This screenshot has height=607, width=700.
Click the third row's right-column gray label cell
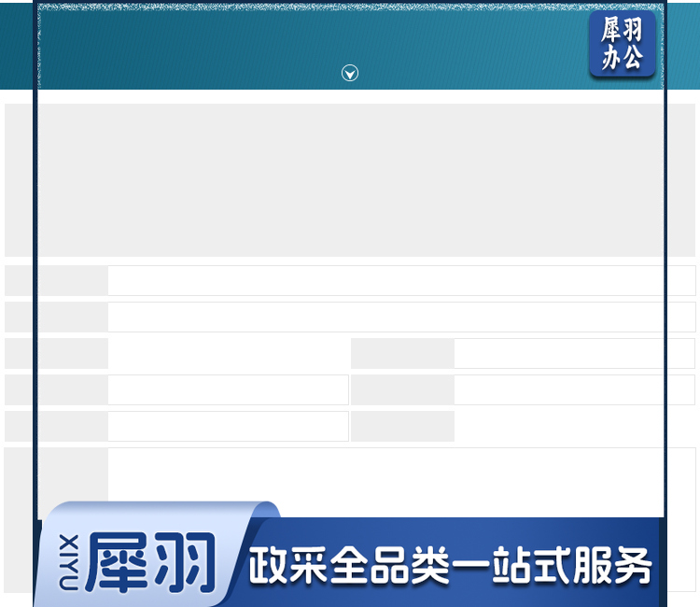pyautogui.click(x=402, y=354)
